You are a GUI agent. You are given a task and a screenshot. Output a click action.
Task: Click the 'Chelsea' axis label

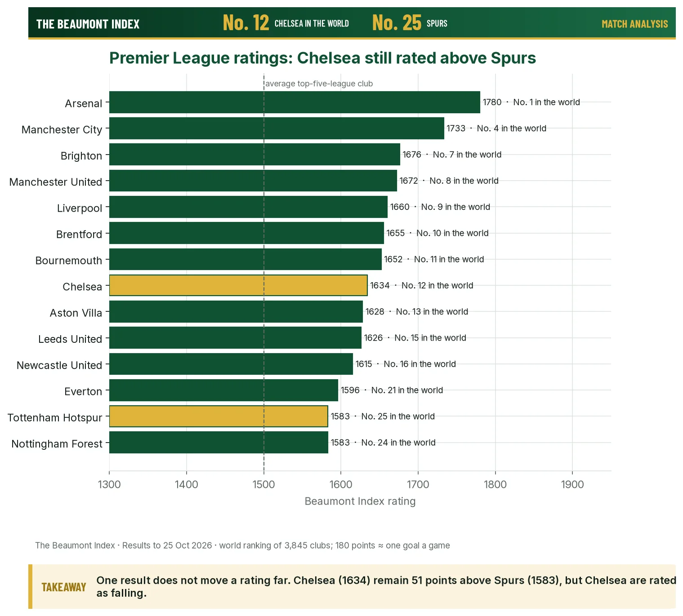82,287
